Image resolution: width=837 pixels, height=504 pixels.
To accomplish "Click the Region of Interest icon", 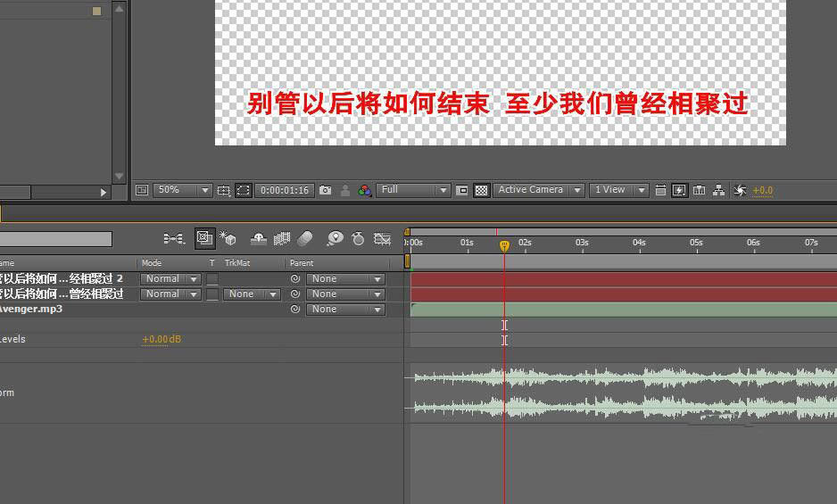I will coord(461,190).
